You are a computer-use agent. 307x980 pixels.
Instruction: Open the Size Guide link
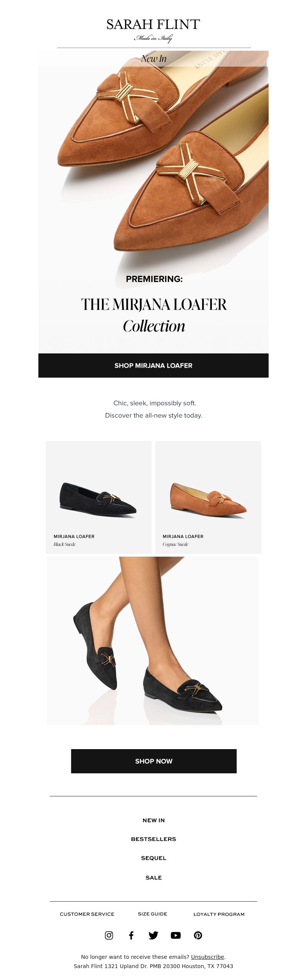point(153,914)
